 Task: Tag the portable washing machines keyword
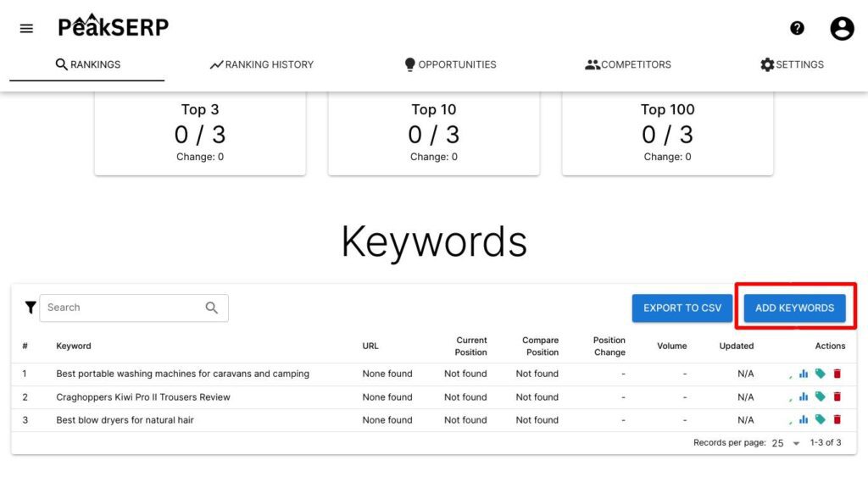tap(820, 374)
